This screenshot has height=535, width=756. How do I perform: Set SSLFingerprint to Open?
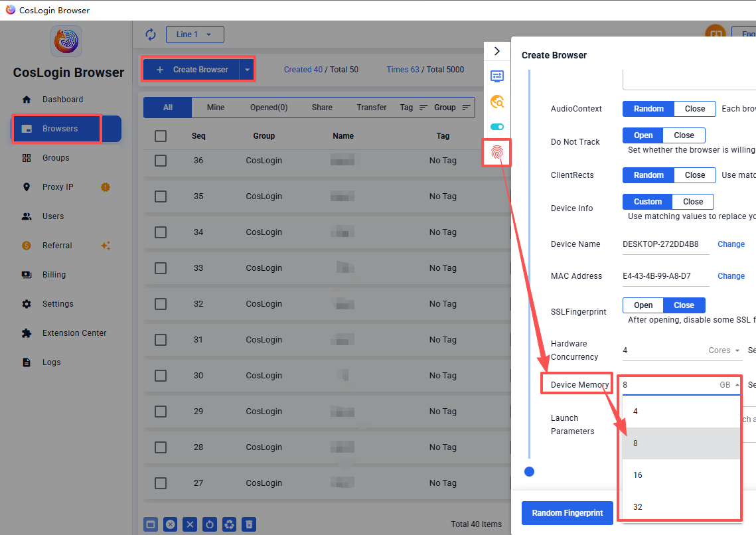click(x=643, y=305)
